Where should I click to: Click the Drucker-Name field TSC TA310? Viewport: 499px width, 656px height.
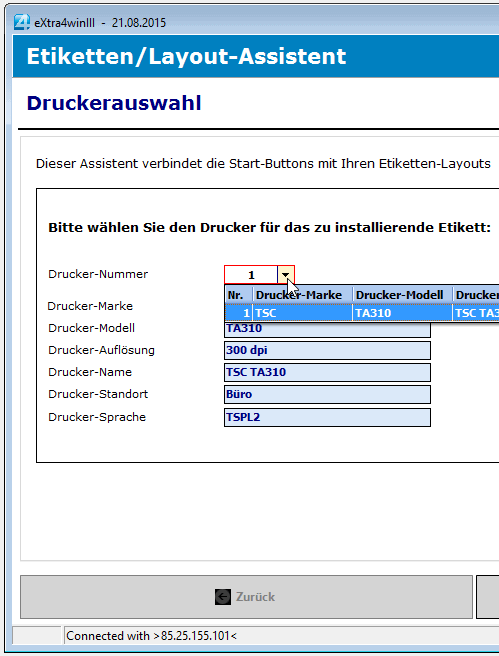point(327,372)
